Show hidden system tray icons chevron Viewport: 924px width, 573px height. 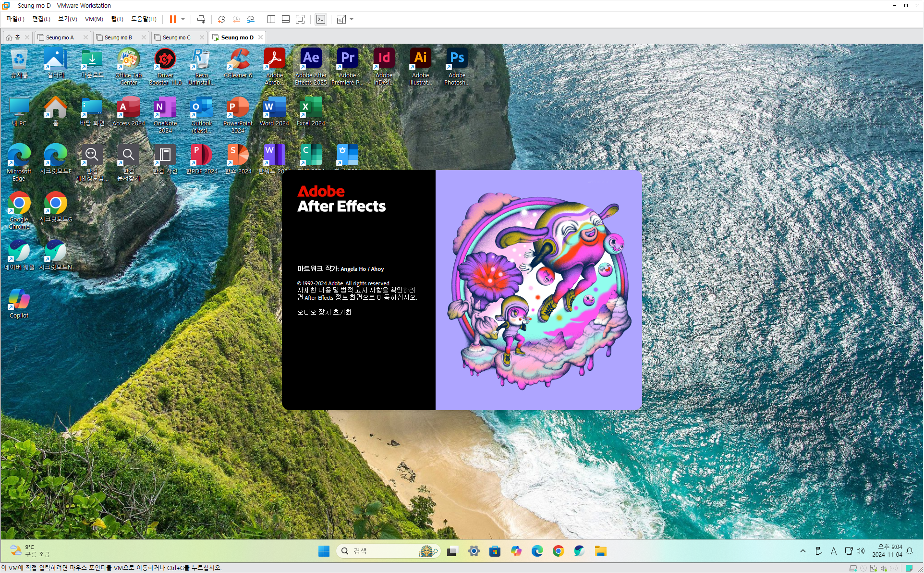[802, 551]
